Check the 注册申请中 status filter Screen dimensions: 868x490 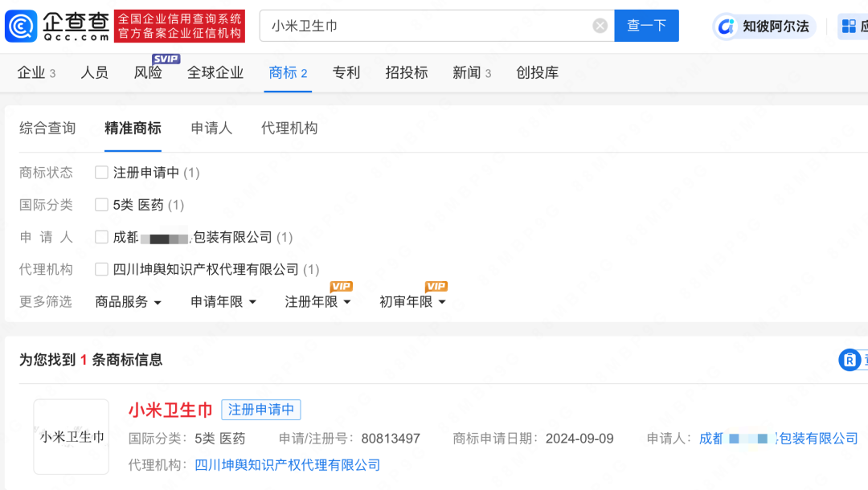click(101, 173)
